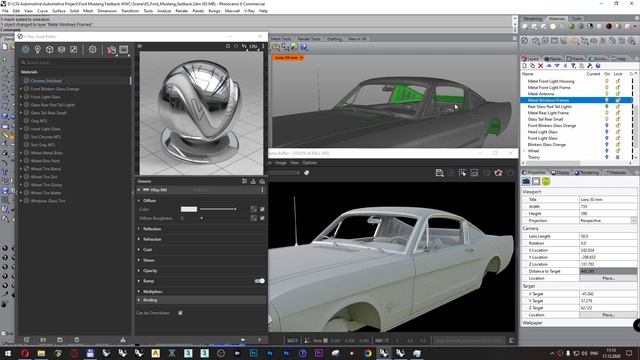Click the red X delete layer icon
The width and height of the screenshot is (640, 360).
(x=540, y=66)
